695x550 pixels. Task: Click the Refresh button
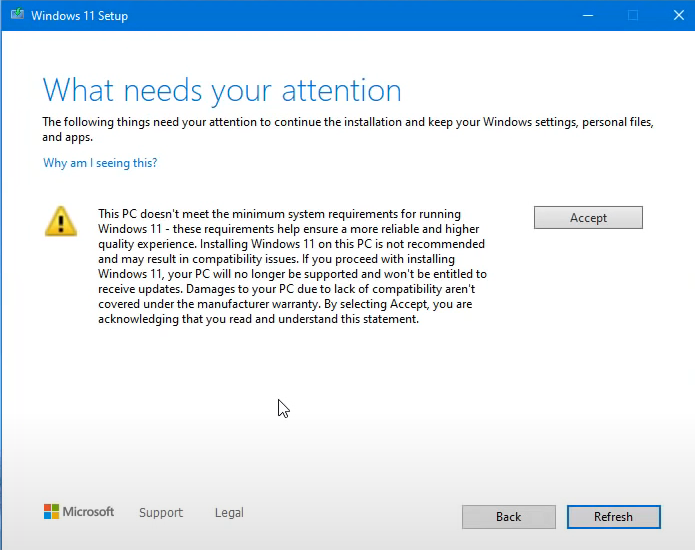pos(613,517)
